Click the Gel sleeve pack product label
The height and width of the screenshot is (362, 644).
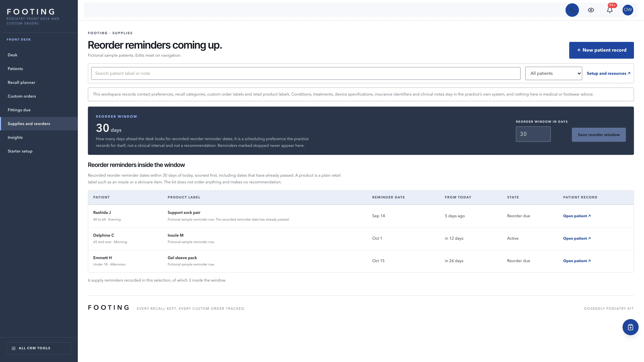182,258
